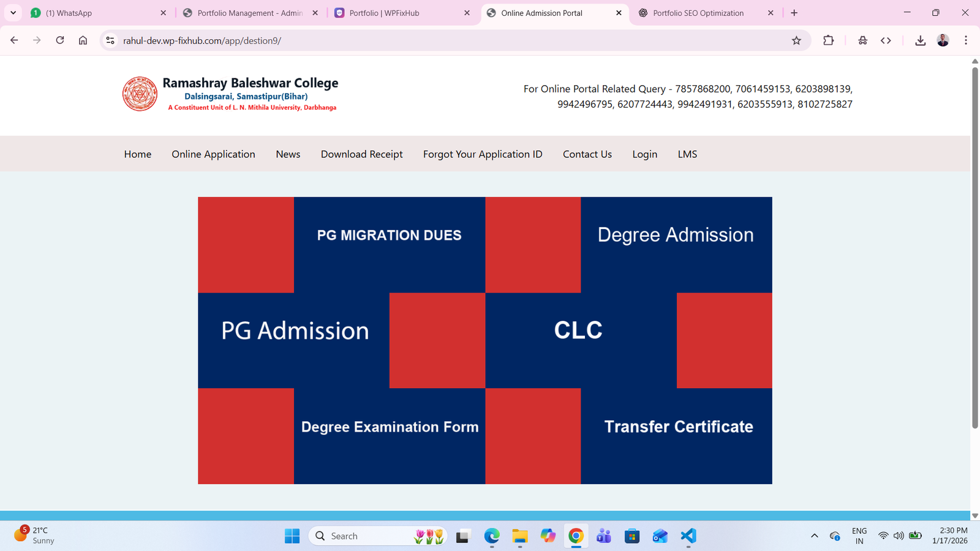
Task: Open the browser profile avatar
Action: [x=941, y=40]
